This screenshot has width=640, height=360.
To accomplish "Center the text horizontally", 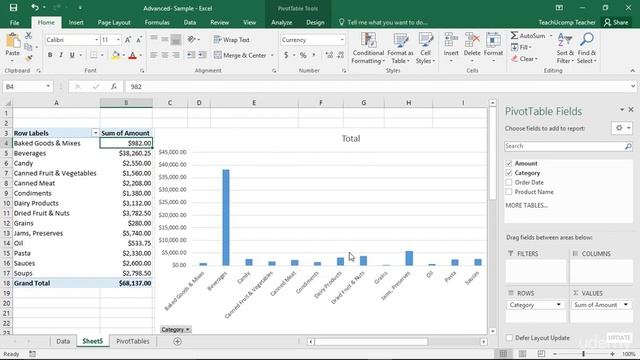I will point(165,55).
